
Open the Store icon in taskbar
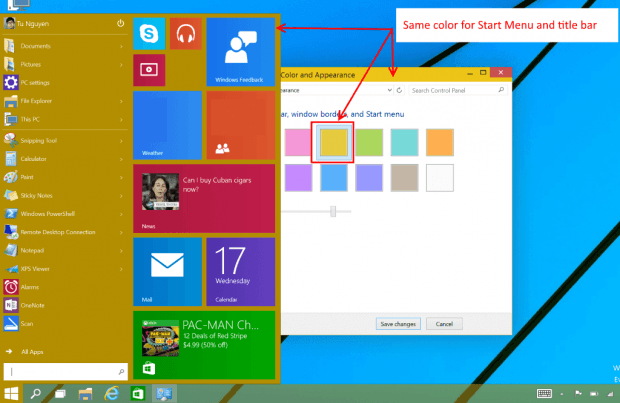click(138, 394)
